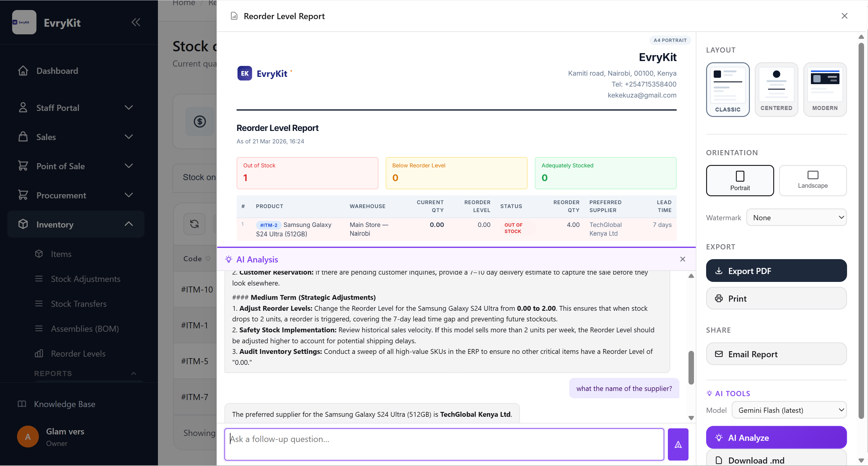Open the AI model selector dropdown
This screenshot has height=466, width=868.
click(x=789, y=410)
